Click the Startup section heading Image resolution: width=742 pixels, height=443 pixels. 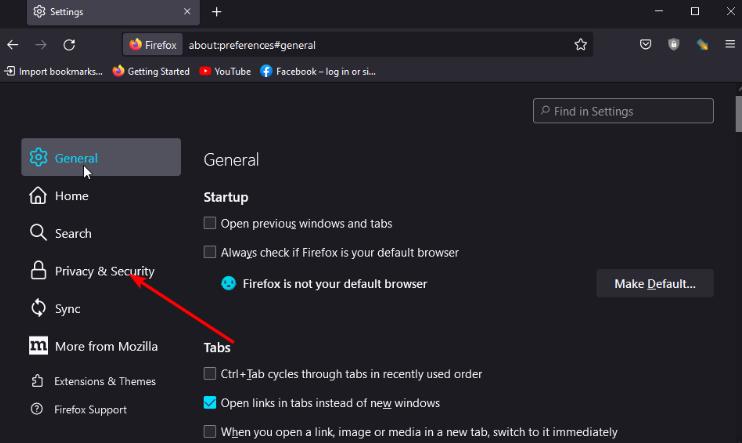226,197
